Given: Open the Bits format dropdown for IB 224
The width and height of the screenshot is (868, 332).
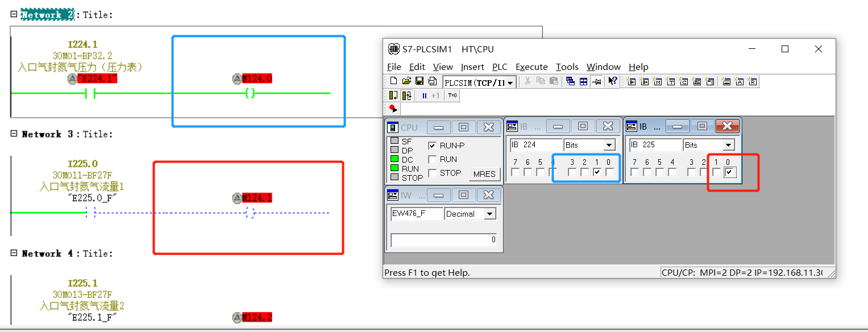Looking at the screenshot, I should click(609, 145).
